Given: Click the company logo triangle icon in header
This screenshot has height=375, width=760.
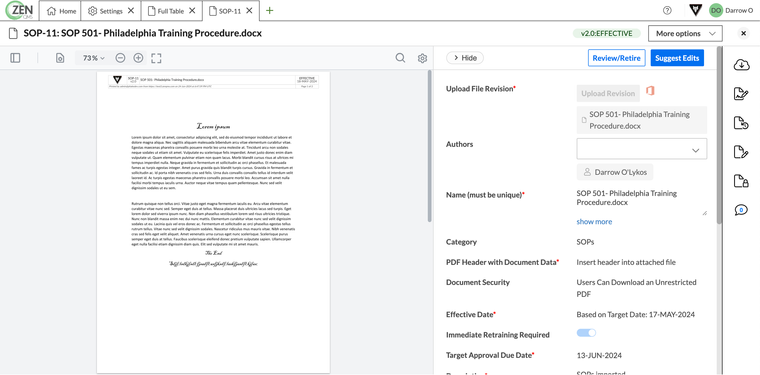Looking at the screenshot, I should coord(696,10).
